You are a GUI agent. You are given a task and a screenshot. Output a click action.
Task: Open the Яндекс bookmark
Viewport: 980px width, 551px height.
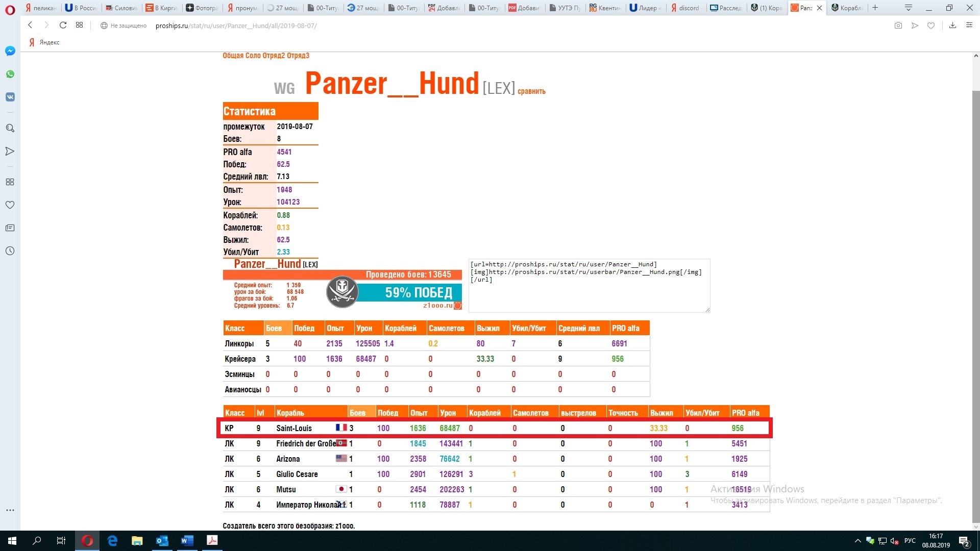click(44, 42)
